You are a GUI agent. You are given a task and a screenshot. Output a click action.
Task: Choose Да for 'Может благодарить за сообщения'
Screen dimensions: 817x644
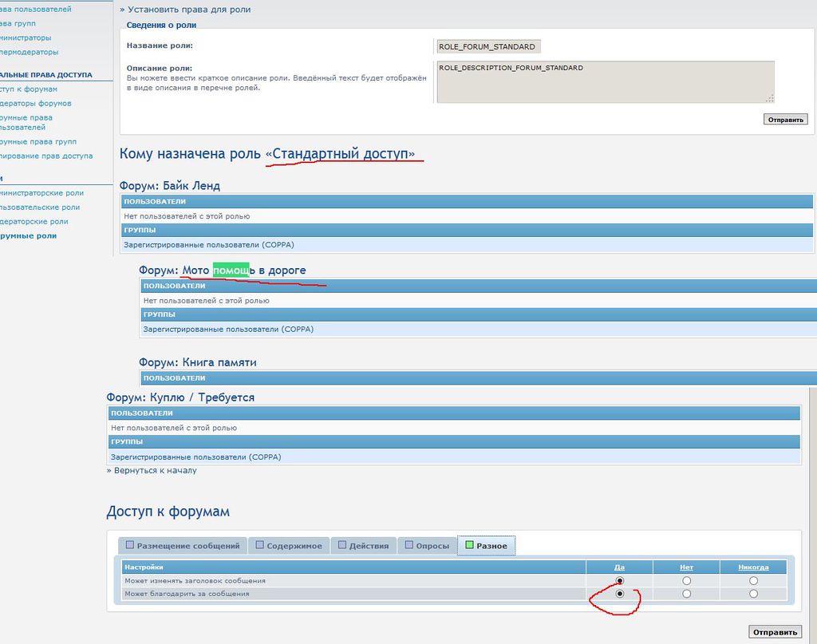click(x=620, y=594)
